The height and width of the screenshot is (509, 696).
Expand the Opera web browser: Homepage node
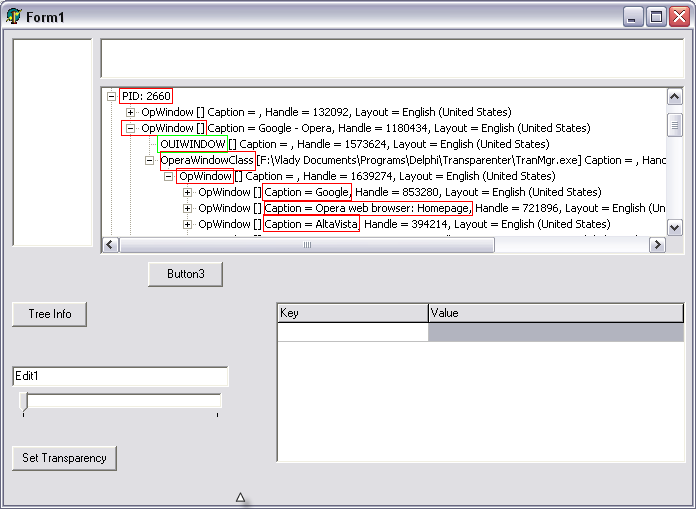(x=188, y=208)
